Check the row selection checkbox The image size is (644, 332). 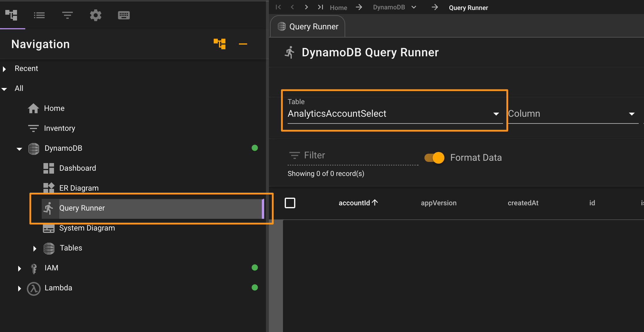[290, 203]
